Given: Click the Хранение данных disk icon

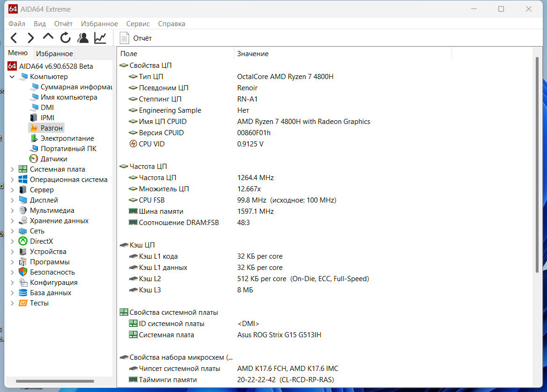Looking at the screenshot, I should 23,220.
